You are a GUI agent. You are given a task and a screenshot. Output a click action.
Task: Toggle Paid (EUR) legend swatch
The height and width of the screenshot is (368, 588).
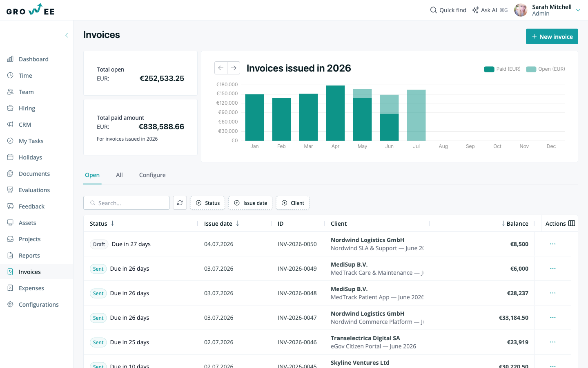(x=489, y=69)
